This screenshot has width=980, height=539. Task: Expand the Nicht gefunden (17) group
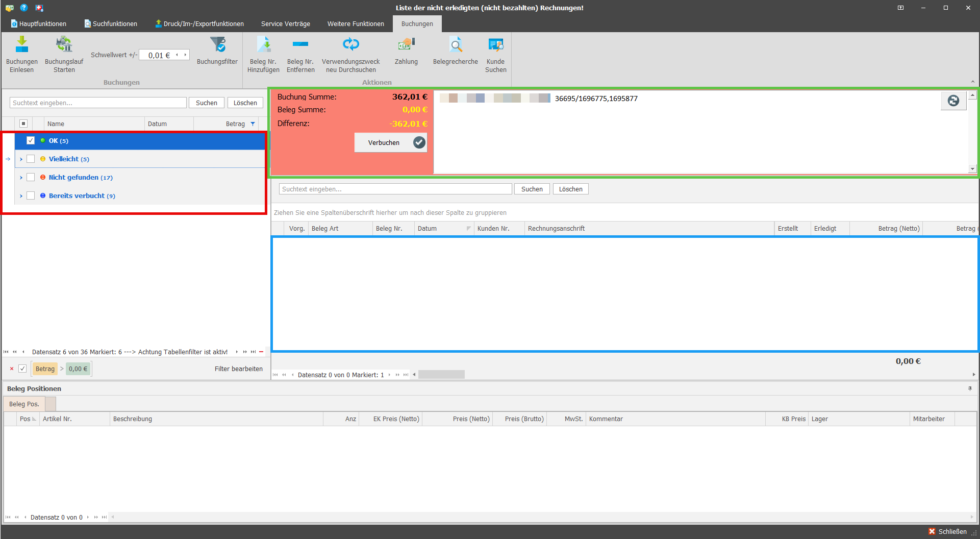click(x=21, y=178)
